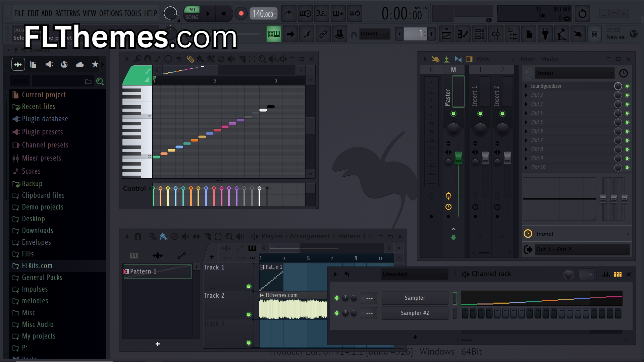
Task: Click the Channel rack swing knob
Action: tap(569, 275)
